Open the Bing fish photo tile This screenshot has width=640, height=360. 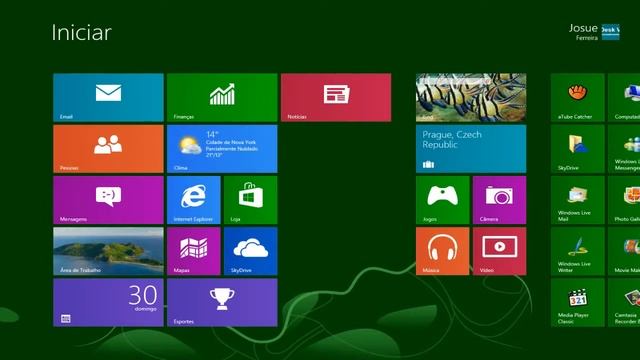click(x=471, y=98)
